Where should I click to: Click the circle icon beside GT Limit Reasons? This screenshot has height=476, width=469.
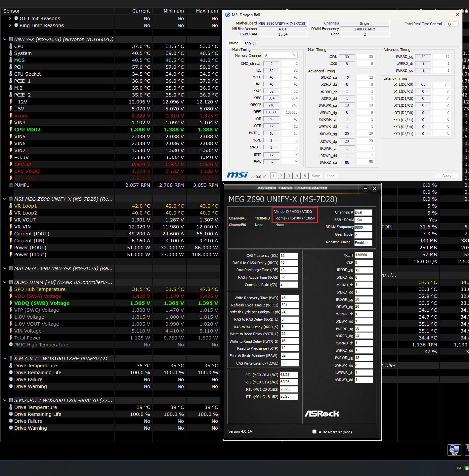pyautogui.click(x=16, y=19)
